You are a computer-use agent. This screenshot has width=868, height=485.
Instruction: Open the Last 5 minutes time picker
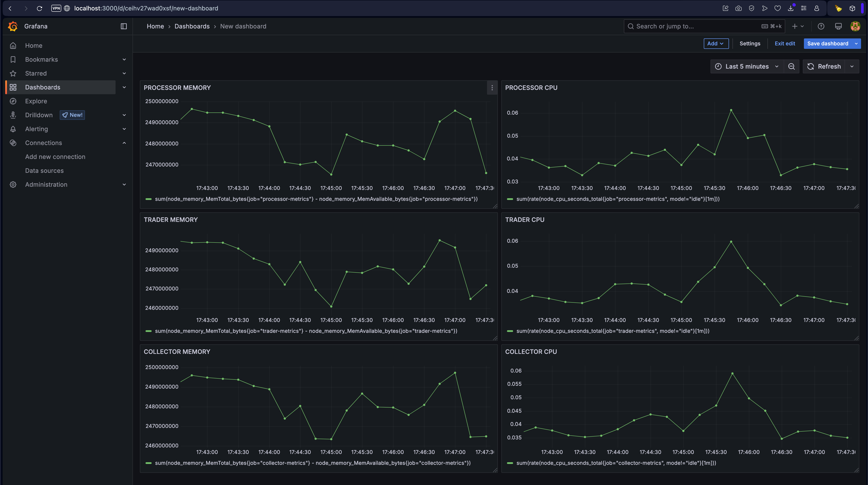coord(747,66)
